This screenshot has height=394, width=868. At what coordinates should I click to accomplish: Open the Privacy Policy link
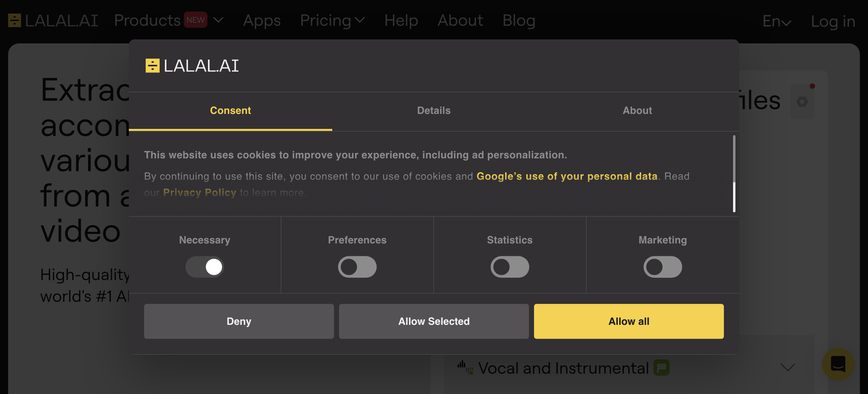pos(199,193)
